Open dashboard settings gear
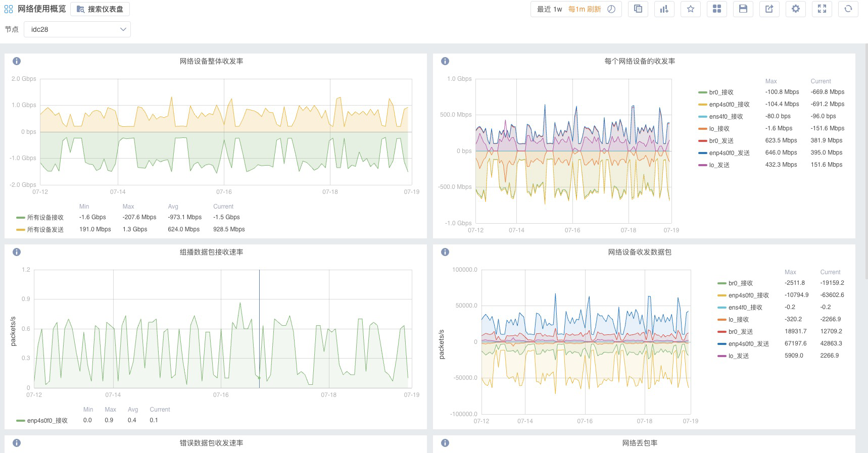 pyautogui.click(x=796, y=9)
